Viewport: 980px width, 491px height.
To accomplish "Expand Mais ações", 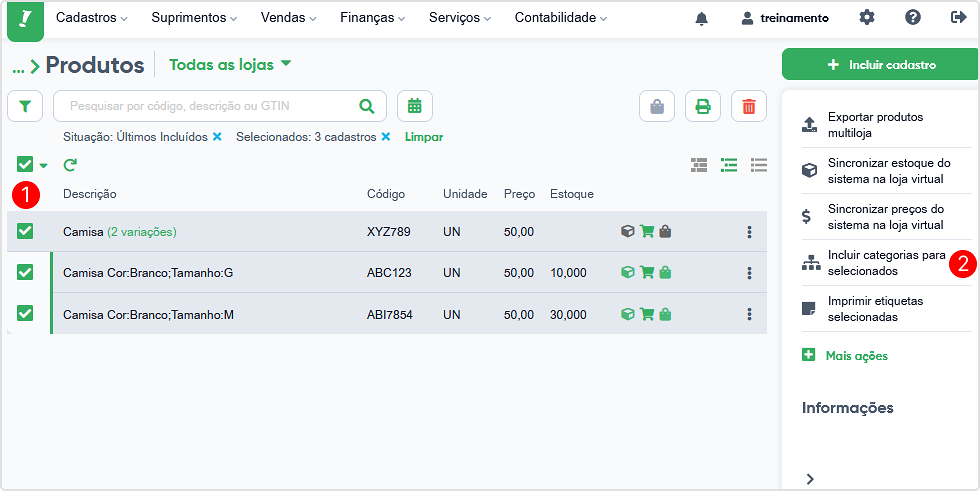I will pos(845,355).
